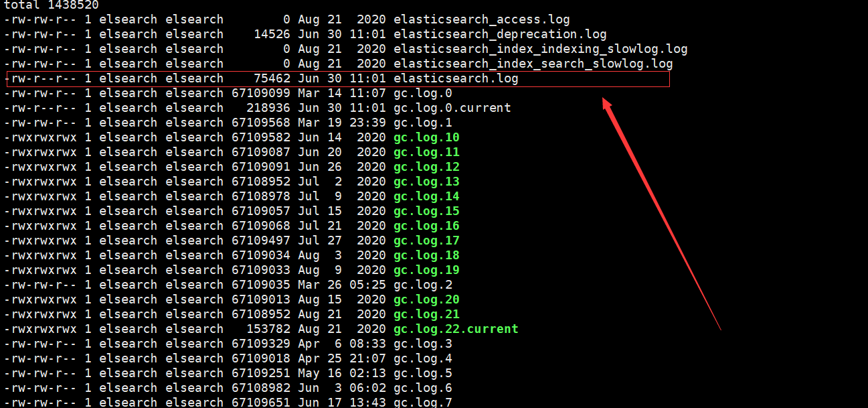Click the gc.log.5 filename
Image resolution: width=868 pixels, height=408 pixels.
point(423,373)
